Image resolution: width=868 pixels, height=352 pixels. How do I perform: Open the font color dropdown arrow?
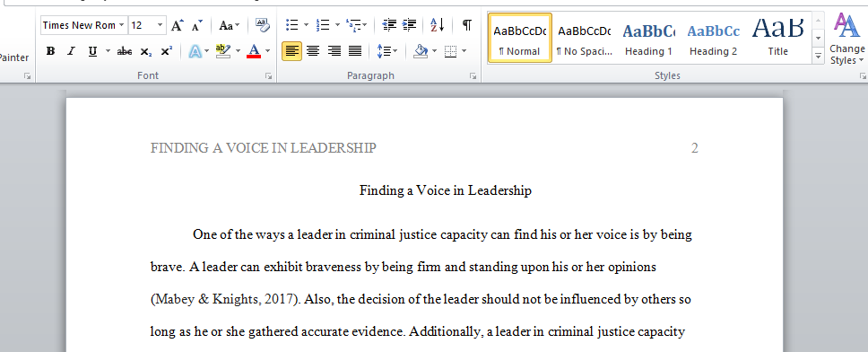(x=268, y=51)
